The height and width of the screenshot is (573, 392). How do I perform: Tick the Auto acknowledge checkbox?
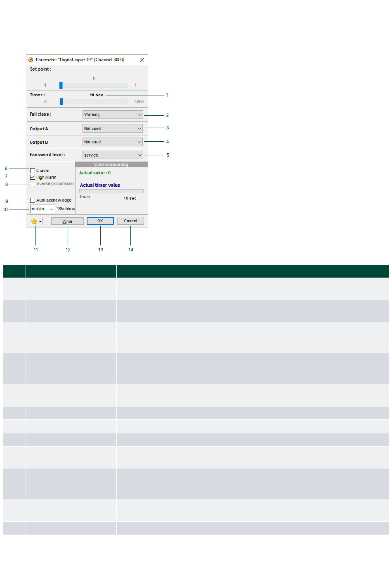tap(33, 200)
